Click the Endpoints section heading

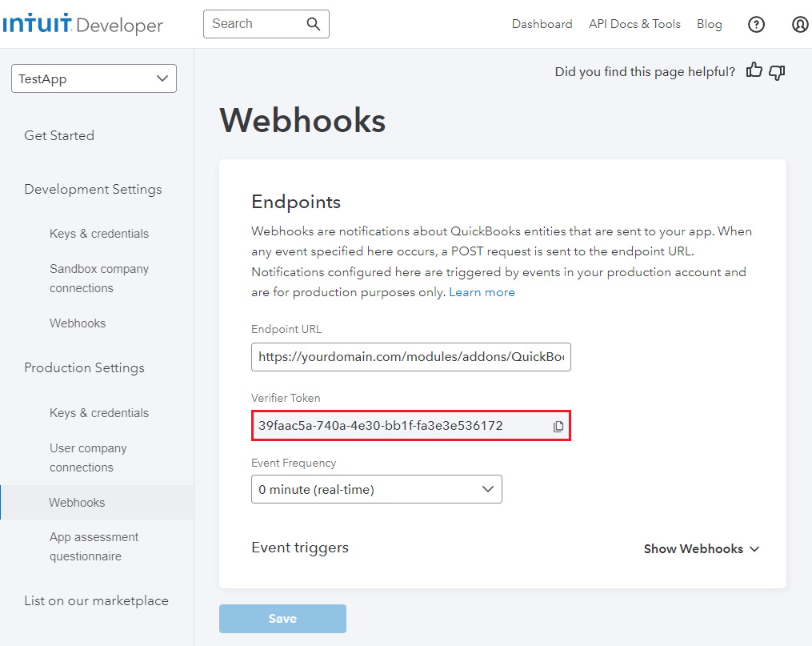296,202
